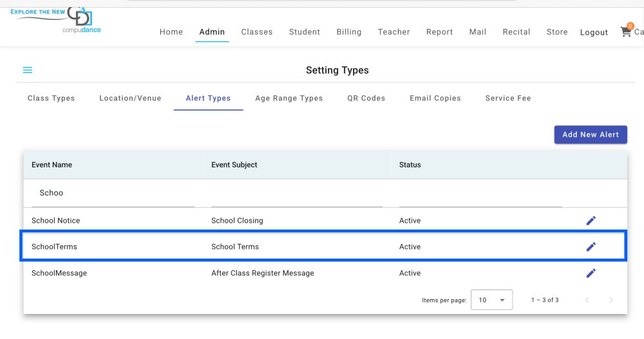Click the School Terms subject cell
This screenshot has height=339, width=644.
[x=235, y=246]
